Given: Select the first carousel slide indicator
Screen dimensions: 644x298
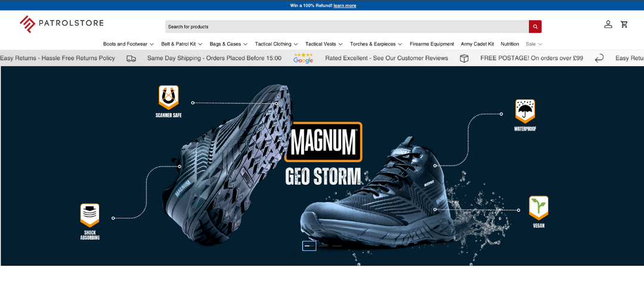Looking at the screenshot, I should coord(309,246).
